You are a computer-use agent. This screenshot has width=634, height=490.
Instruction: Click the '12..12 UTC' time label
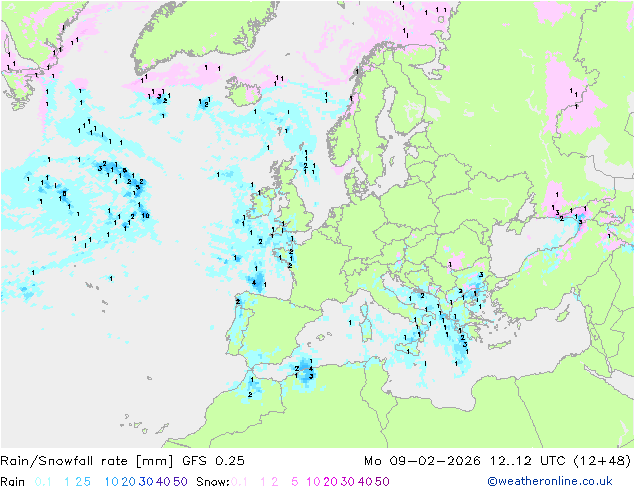529,461
